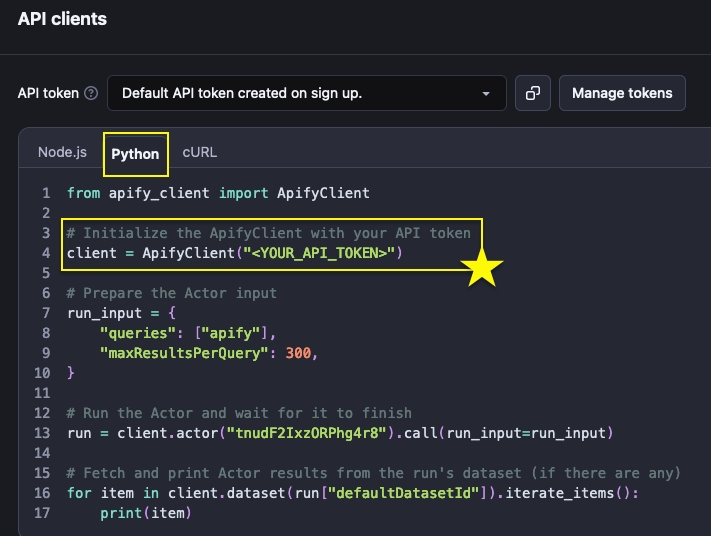This screenshot has height=536, width=711.
Task: Click the Manage tokens button
Action: tap(622, 93)
